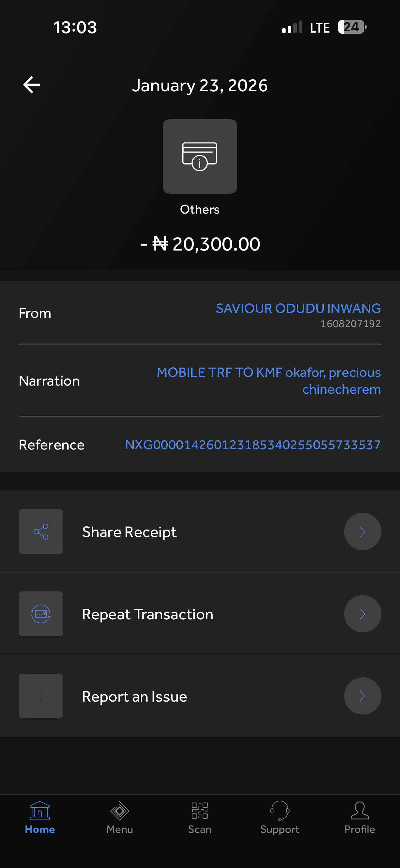Tap sender name SAVIOUR ODUDU INWANG
400x868 pixels.
point(298,308)
